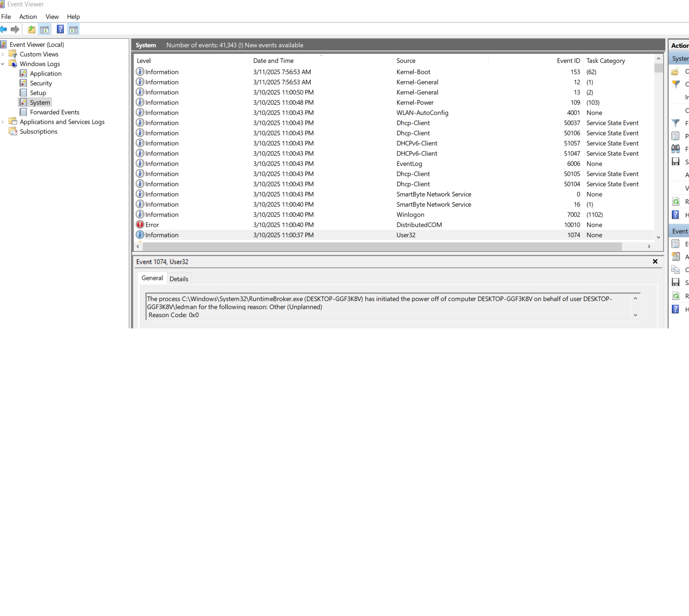Collapse the Windows Logs tree node
Viewport: 689px width, 616px height.
tap(3, 64)
